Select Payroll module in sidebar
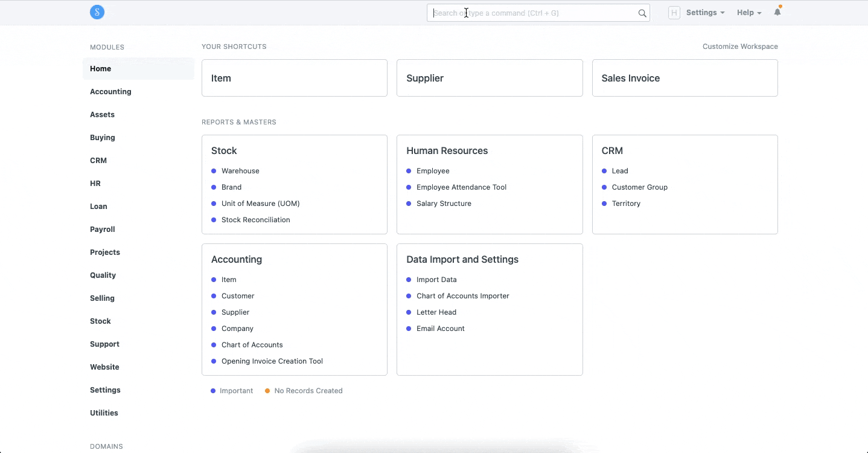868x453 pixels. (x=103, y=230)
